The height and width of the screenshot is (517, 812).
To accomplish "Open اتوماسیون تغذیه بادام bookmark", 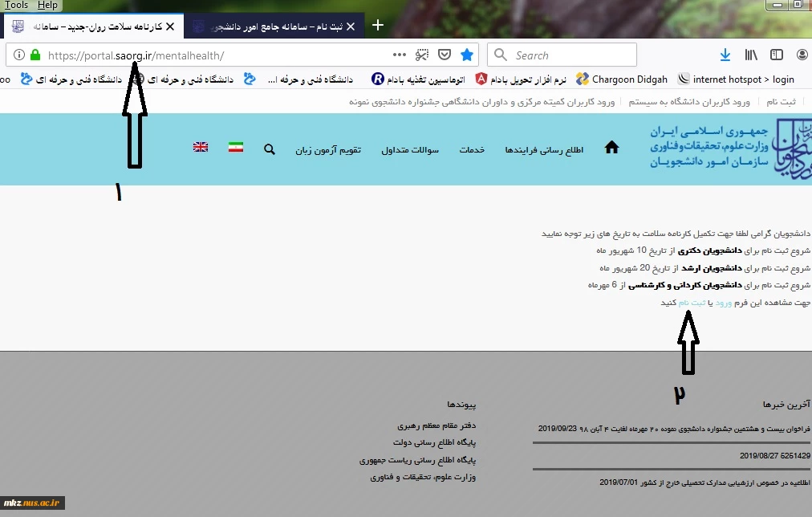I will pyautogui.click(x=418, y=79).
